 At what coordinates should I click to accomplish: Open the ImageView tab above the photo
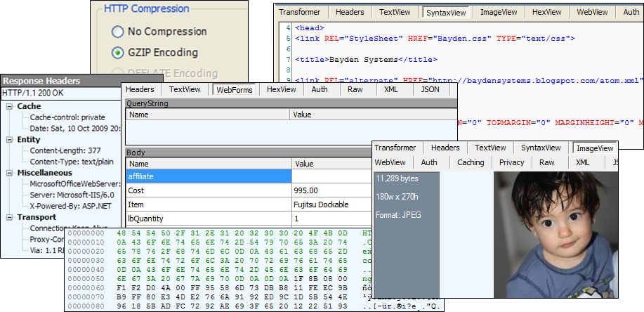[x=595, y=148]
